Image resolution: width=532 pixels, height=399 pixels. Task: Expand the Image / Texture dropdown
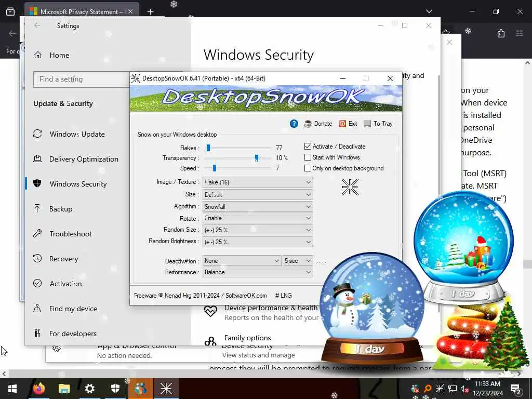point(258,182)
